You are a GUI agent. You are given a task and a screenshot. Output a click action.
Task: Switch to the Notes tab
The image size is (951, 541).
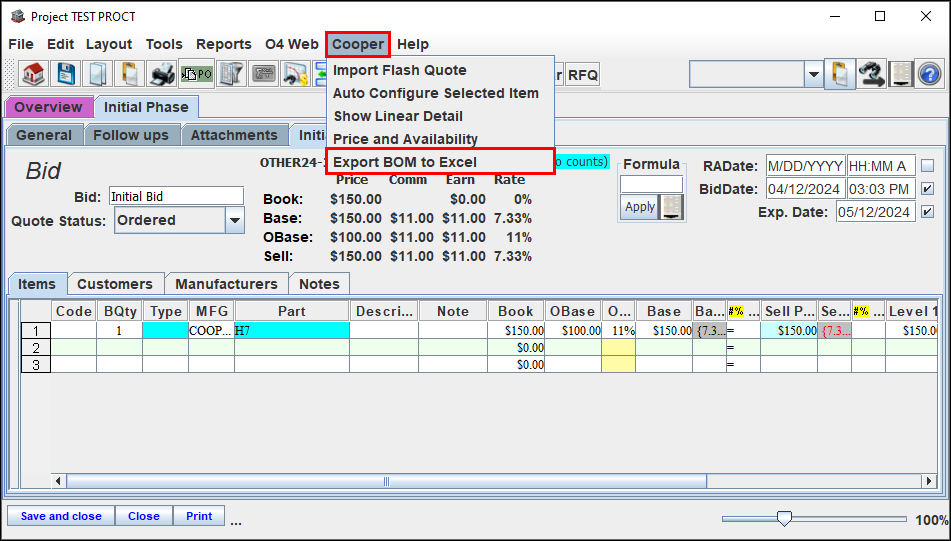click(320, 284)
